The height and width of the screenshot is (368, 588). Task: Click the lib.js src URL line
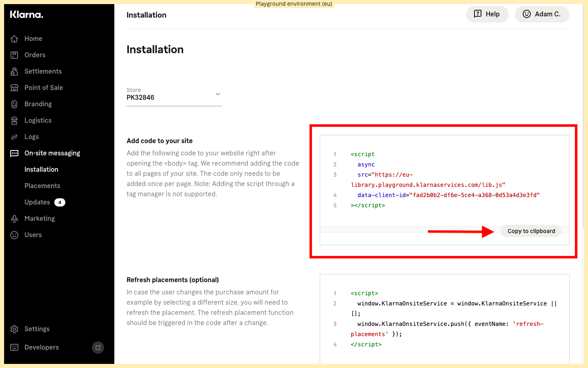[x=428, y=185]
